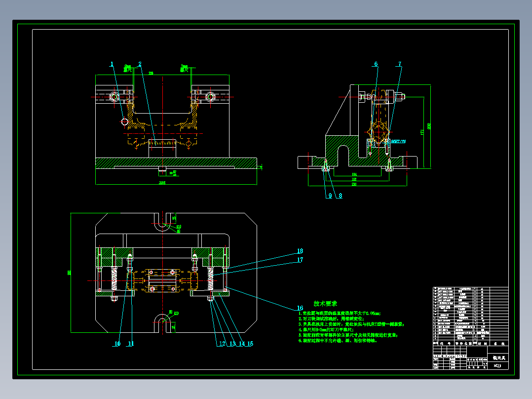Click part balloon number 6
532x399 pixels.
click(x=376, y=64)
